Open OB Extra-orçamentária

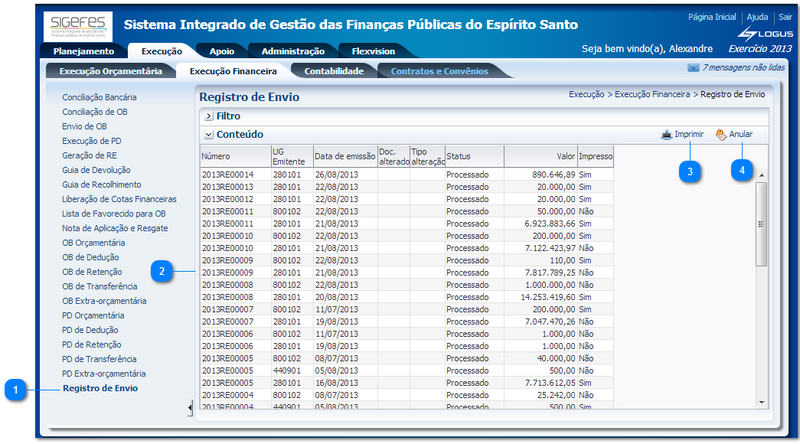tap(104, 301)
